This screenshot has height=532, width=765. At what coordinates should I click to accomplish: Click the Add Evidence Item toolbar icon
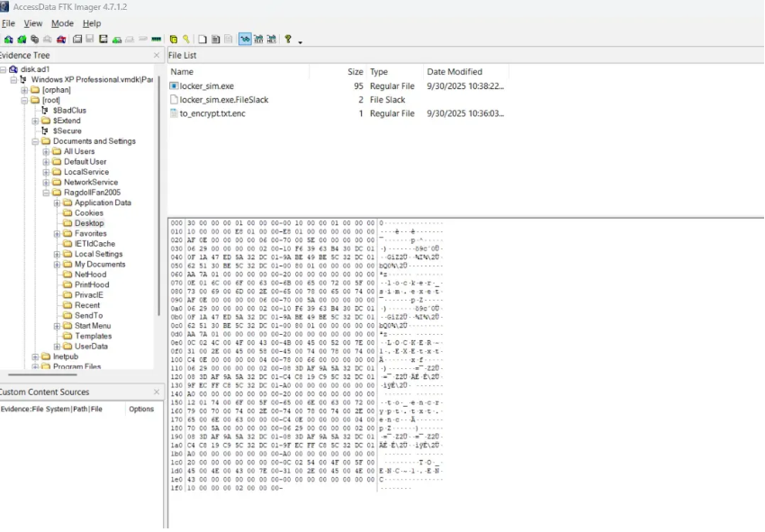pyautogui.click(x=7, y=40)
